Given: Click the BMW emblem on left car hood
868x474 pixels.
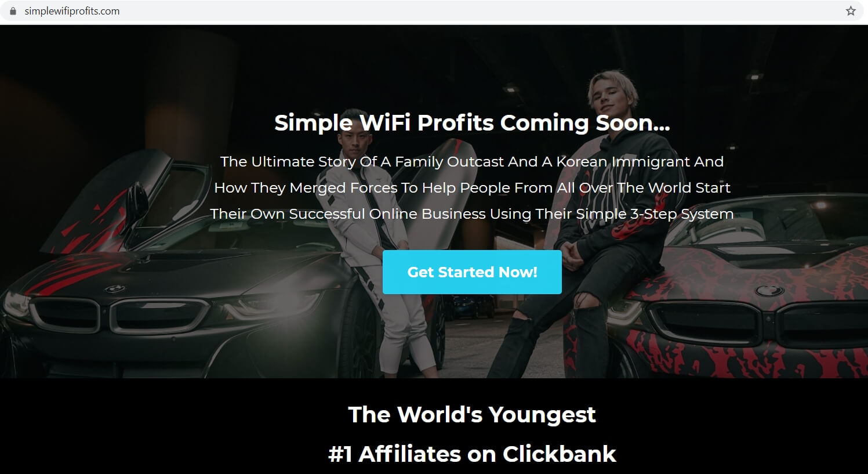Looking at the screenshot, I should coord(115,288).
